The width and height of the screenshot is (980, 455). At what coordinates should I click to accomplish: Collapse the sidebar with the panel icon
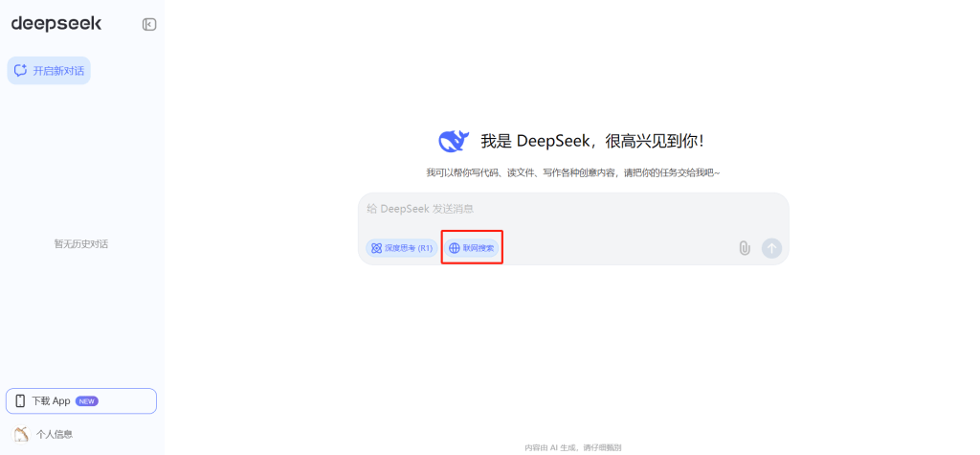point(148,24)
